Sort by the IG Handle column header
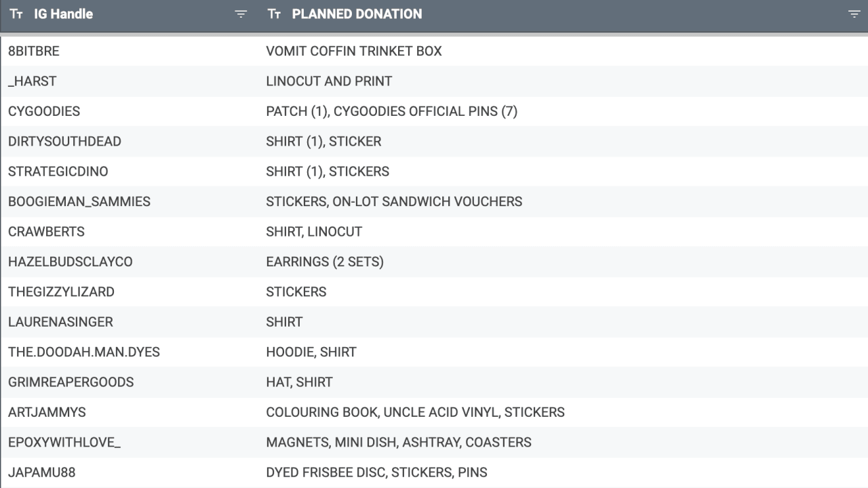Viewport: 868px width, 488px height. (x=64, y=14)
